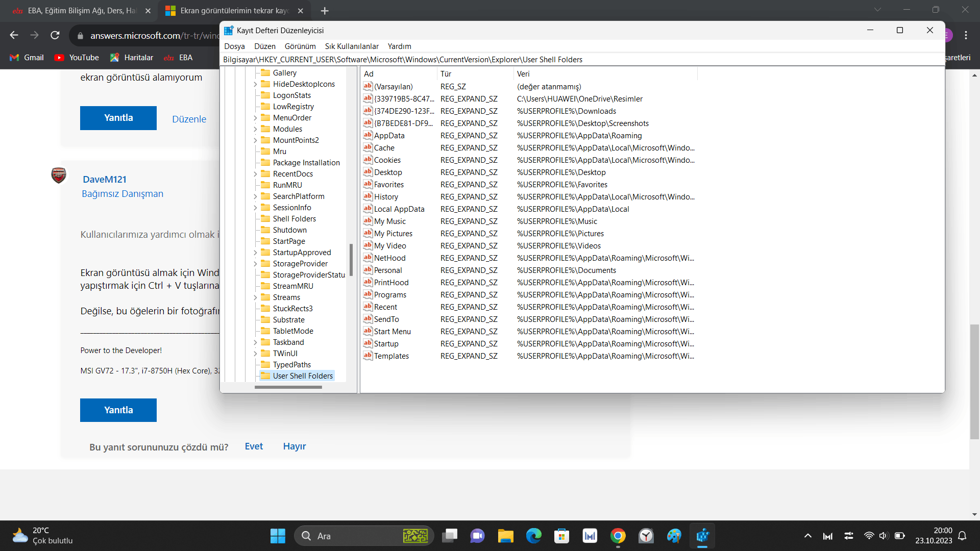The width and height of the screenshot is (980, 551).
Task: Expand the StartupApproved key
Action: tap(255, 253)
